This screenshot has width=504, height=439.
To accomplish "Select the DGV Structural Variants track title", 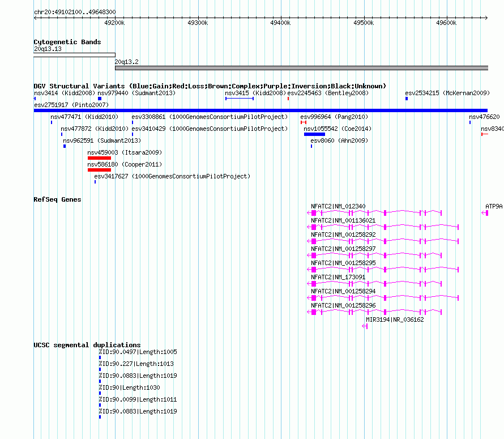I will click(210, 86).
